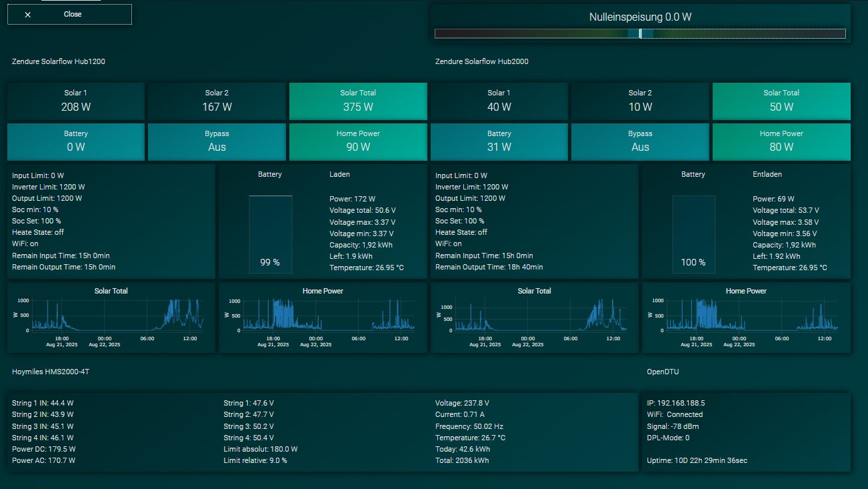
Task: Open the Hub1200 Solar 2 tile showing 167 W
Action: pyautogui.click(x=217, y=101)
